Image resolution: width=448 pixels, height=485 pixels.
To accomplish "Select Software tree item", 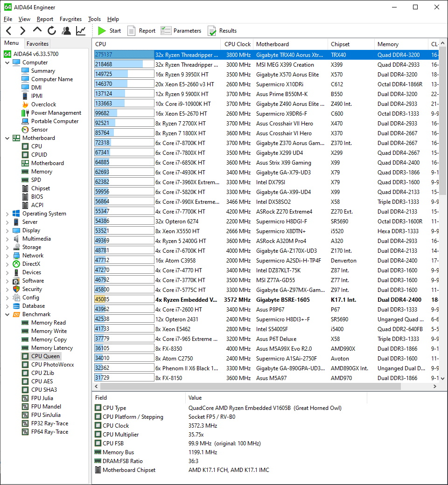I will click(x=33, y=281).
